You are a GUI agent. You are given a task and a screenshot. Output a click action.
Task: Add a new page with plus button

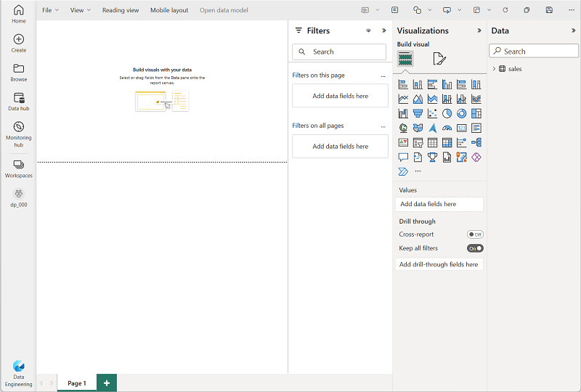coord(107,383)
